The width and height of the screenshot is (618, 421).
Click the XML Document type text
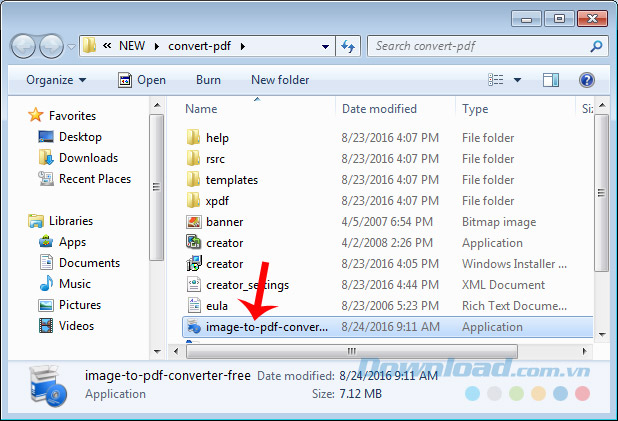point(503,285)
